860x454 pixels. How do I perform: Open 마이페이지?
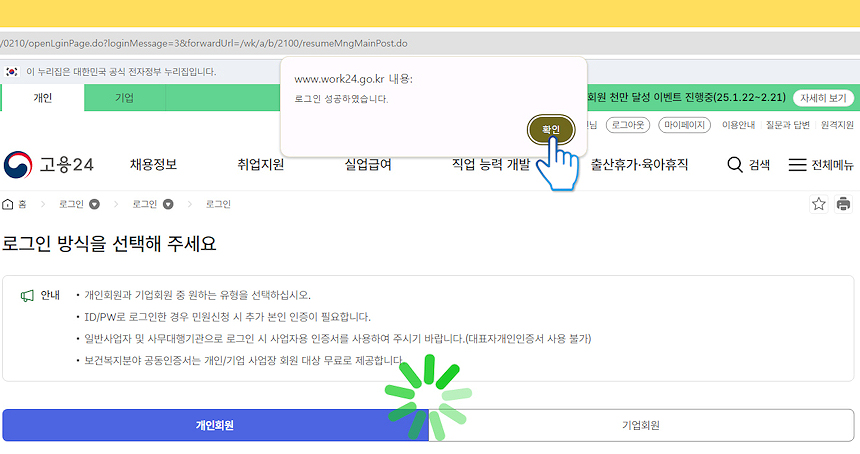coord(684,125)
